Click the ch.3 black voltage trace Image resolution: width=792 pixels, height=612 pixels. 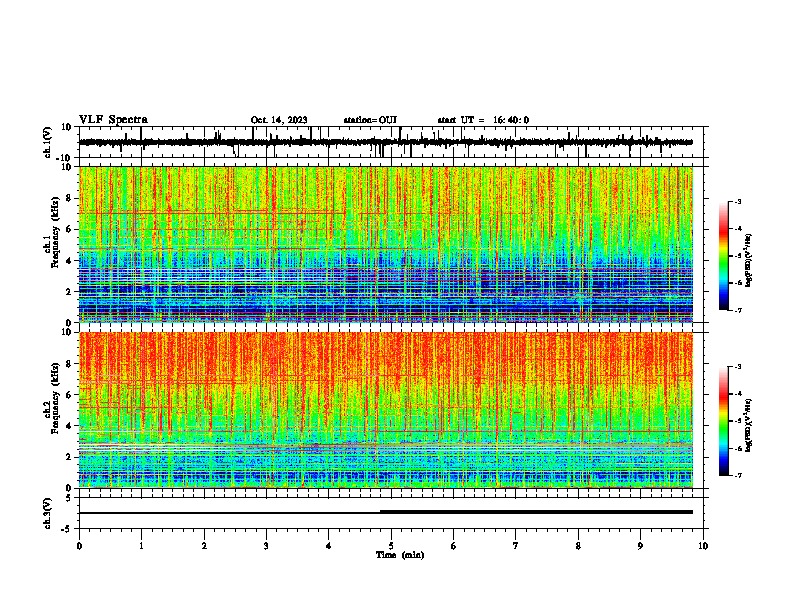385,512
